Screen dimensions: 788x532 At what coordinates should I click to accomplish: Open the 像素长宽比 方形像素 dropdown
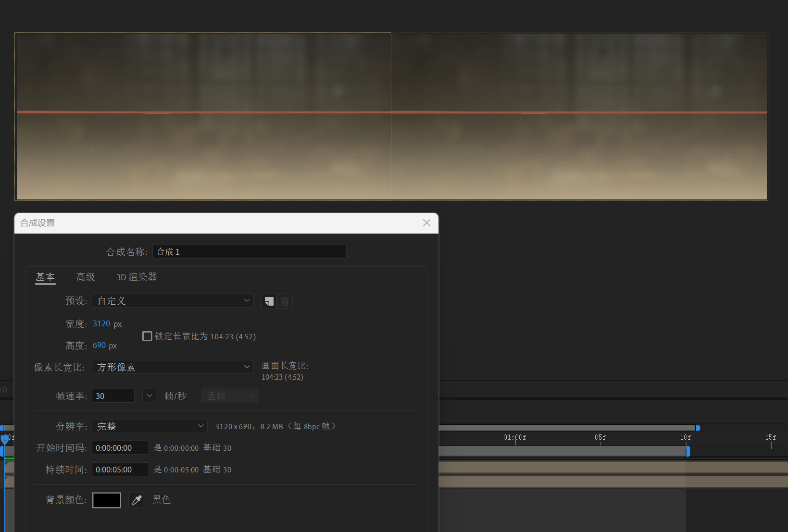pos(173,367)
